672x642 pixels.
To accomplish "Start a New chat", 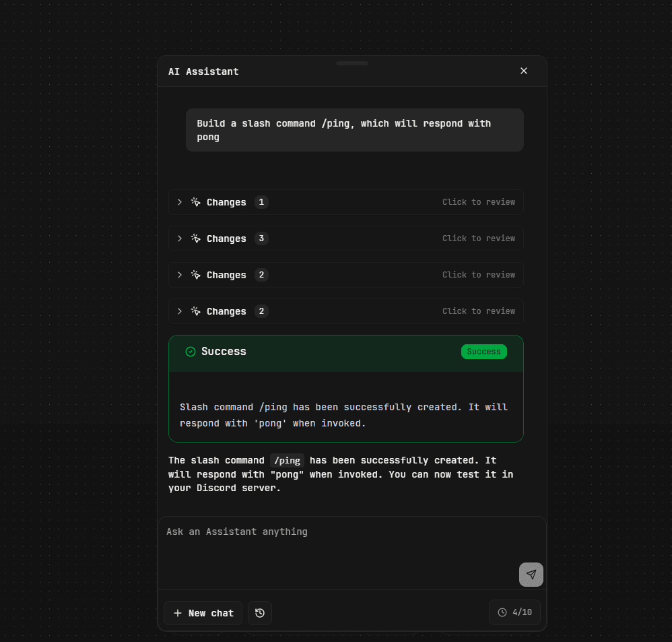I will tap(203, 613).
